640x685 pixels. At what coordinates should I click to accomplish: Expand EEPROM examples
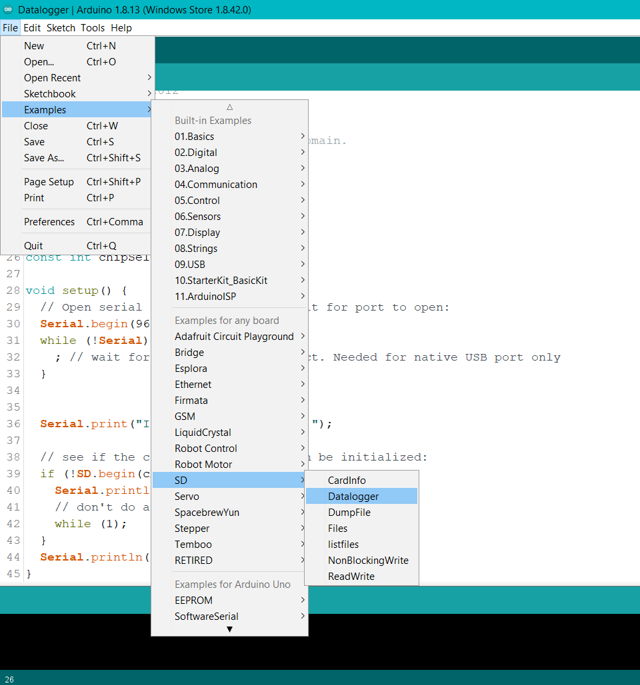(230, 600)
